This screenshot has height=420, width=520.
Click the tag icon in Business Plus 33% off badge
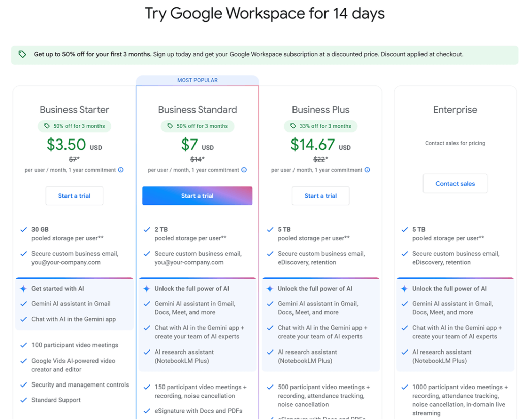[293, 126]
